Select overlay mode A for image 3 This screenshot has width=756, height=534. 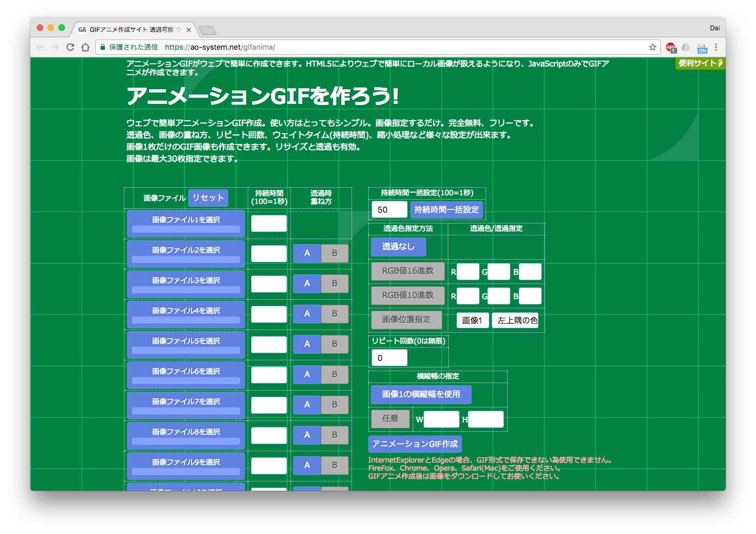click(307, 284)
